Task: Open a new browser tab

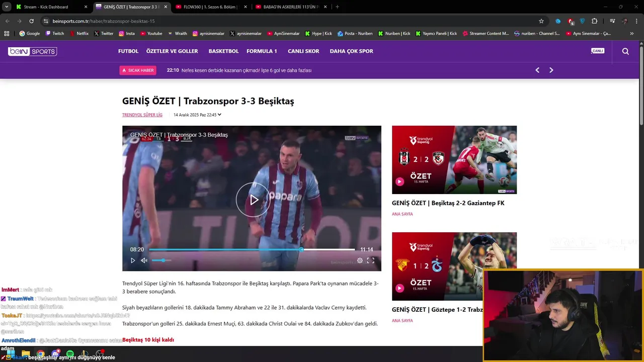Action: [x=337, y=7]
